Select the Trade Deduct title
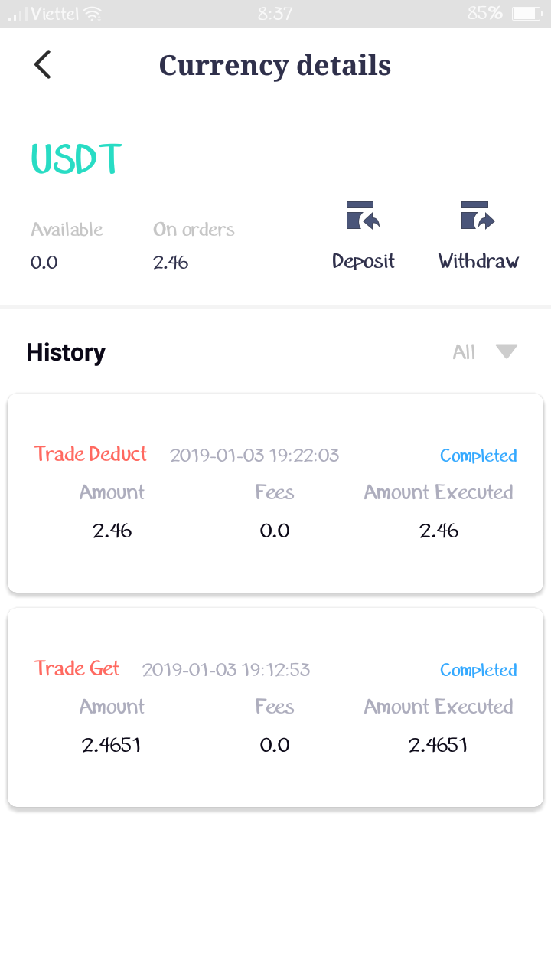551x980 pixels. pyautogui.click(x=90, y=454)
